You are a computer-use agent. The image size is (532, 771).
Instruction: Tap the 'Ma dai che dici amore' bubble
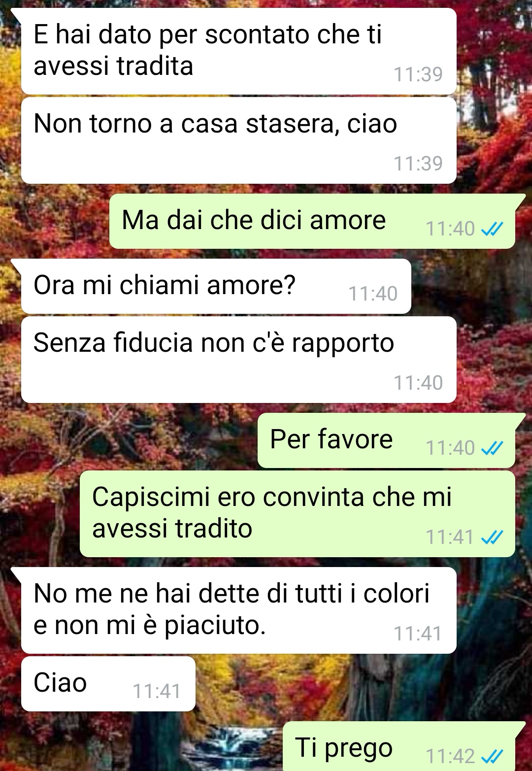point(312,221)
